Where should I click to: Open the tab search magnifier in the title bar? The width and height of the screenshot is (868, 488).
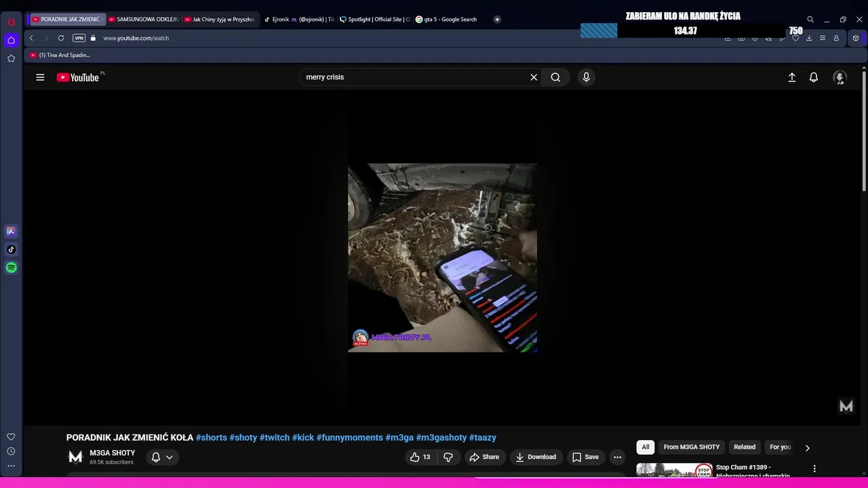[x=810, y=20]
